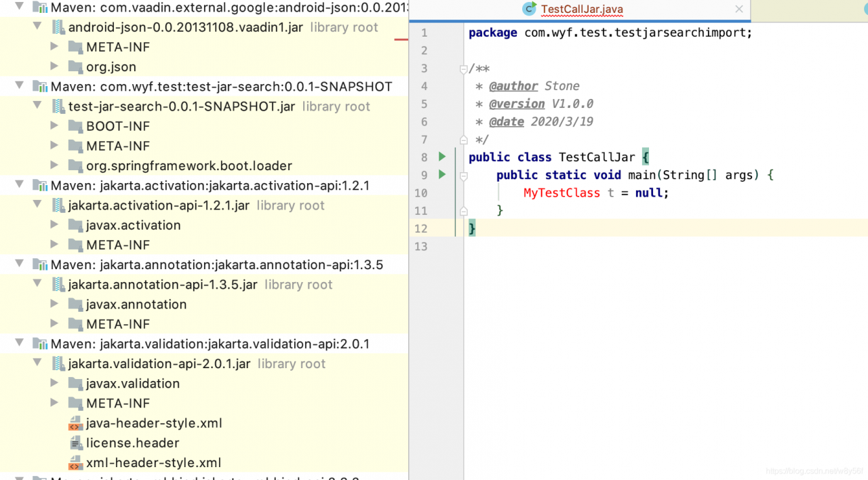Click the license.header file icon
The width and height of the screenshot is (868, 480).
75,443
